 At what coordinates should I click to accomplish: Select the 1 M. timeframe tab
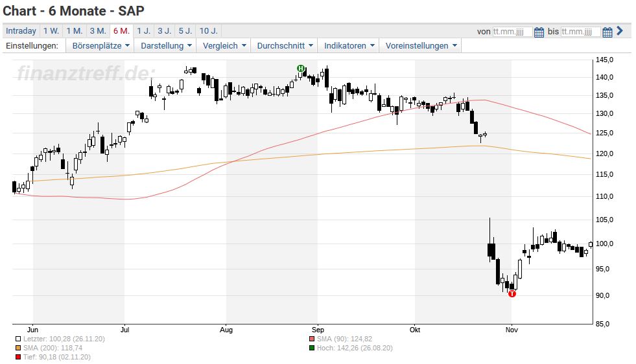[74, 31]
